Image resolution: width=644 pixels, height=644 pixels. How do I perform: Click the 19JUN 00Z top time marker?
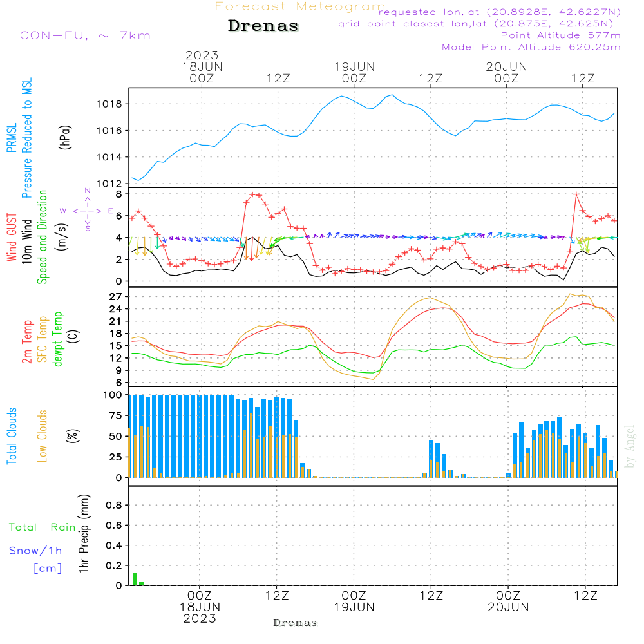(x=354, y=72)
